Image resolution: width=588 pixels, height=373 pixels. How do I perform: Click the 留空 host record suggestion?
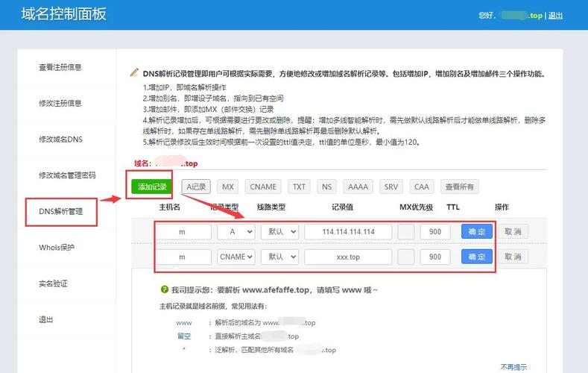click(x=183, y=336)
